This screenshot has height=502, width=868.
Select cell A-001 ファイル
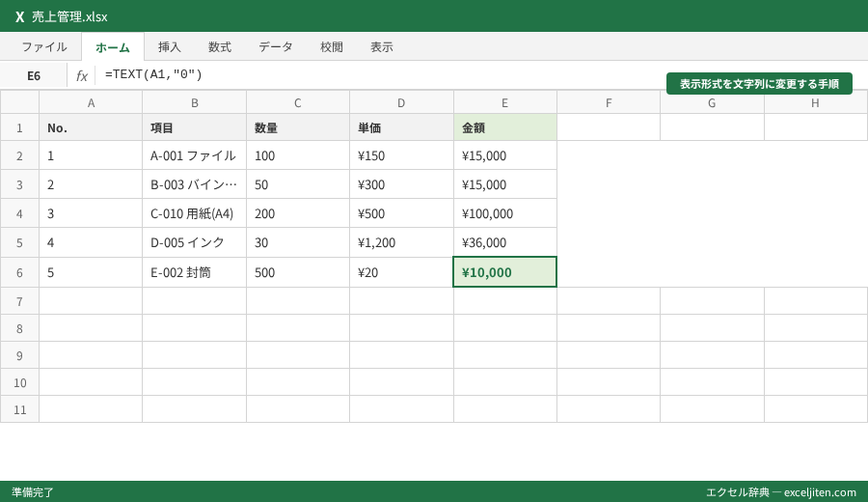click(194, 155)
